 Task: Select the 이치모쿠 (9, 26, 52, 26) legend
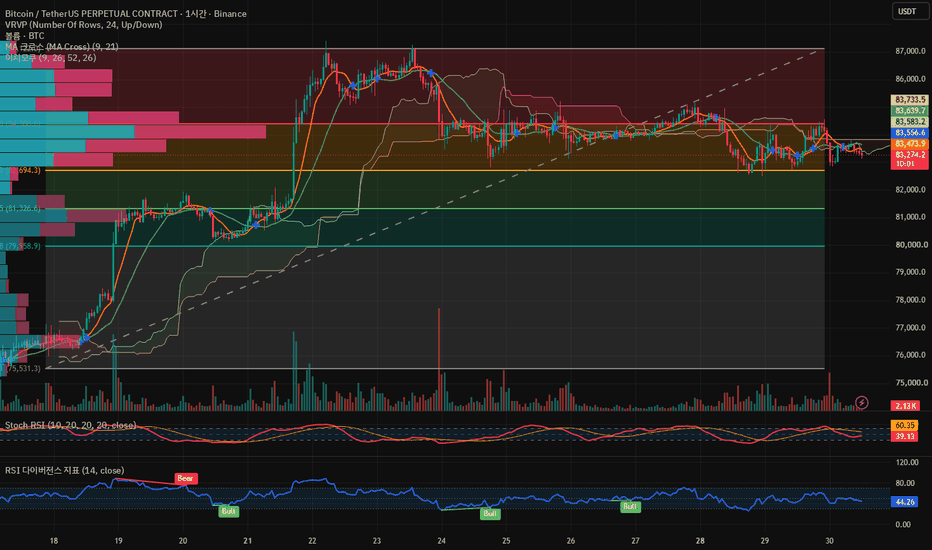[51, 58]
